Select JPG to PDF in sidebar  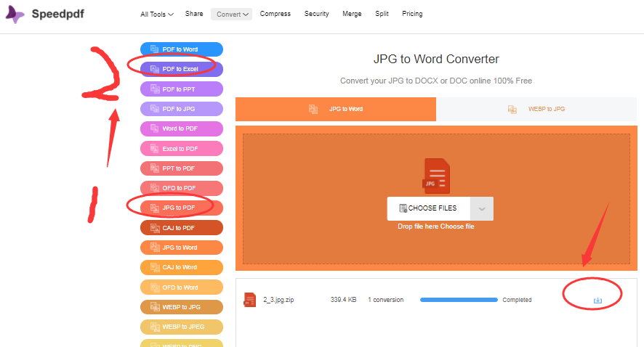click(x=179, y=208)
